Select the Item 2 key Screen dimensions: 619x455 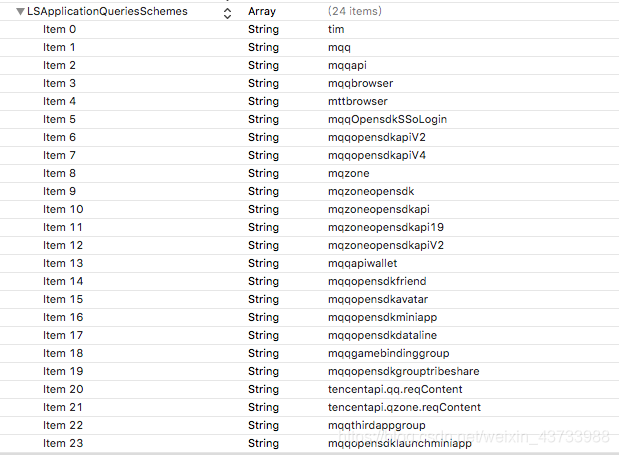[59, 66]
